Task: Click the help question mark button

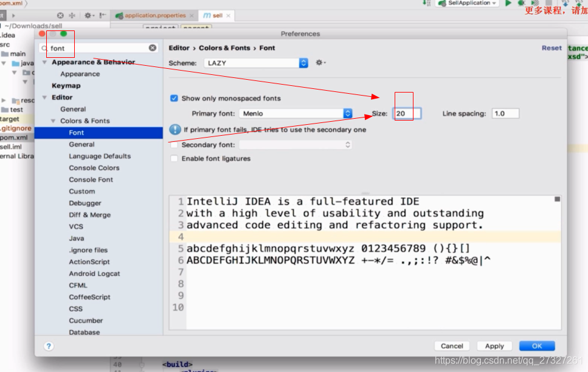Action: [x=49, y=346]
